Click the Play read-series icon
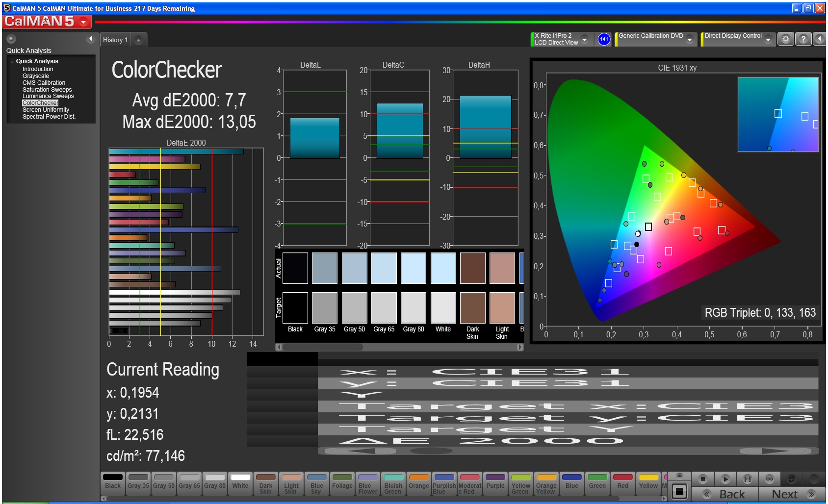This screenshot has height=504, width=828. point(725,479)
